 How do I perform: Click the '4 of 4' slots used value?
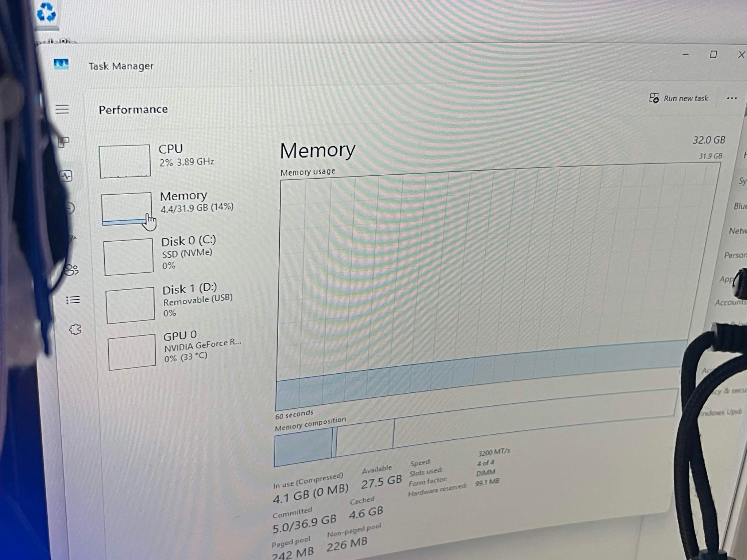[x=485, y=463]
